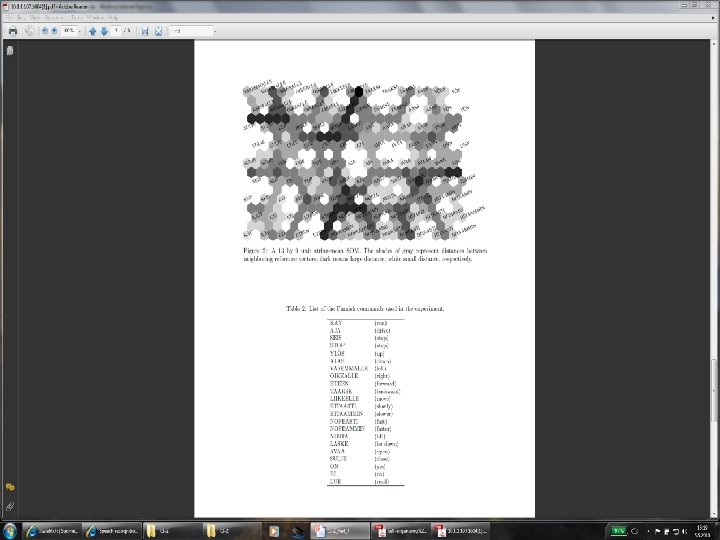Viewport: 720px width, 540px height.
Task: Open the Comments panel icon at sidebar bottom
Action: (x=10, y=487)
